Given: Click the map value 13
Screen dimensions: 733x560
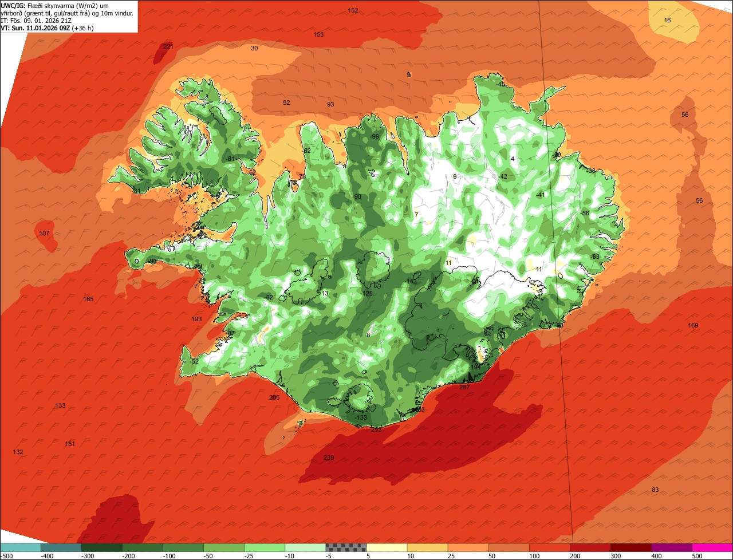Looking at the screenshot, I should [x=325, y=293].
